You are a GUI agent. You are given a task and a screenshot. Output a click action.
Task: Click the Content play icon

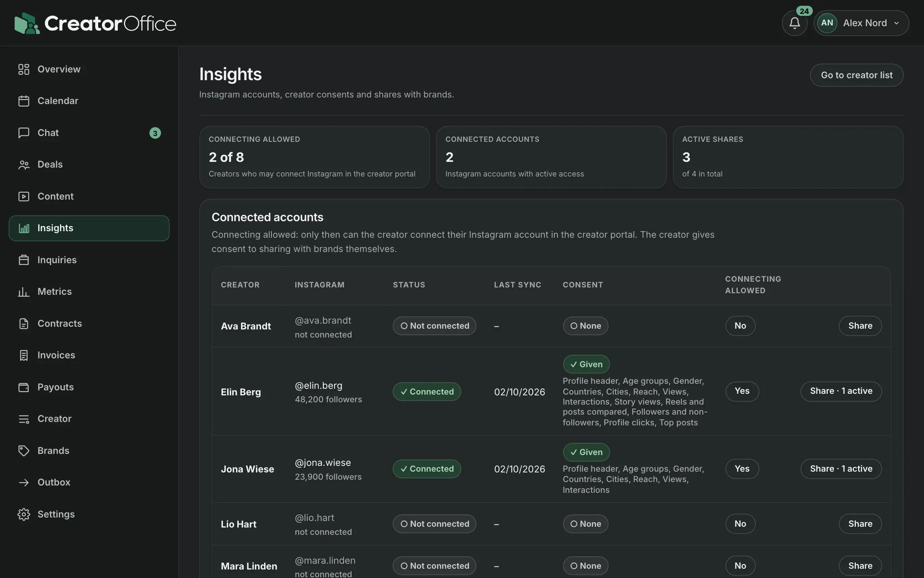[x=24, y=197]
